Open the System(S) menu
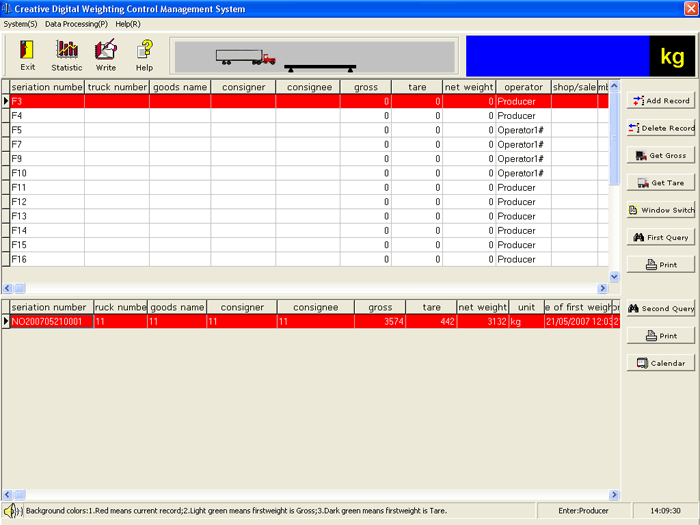Image resolution: width=700 pixels, height=525 pixels. 21,24
